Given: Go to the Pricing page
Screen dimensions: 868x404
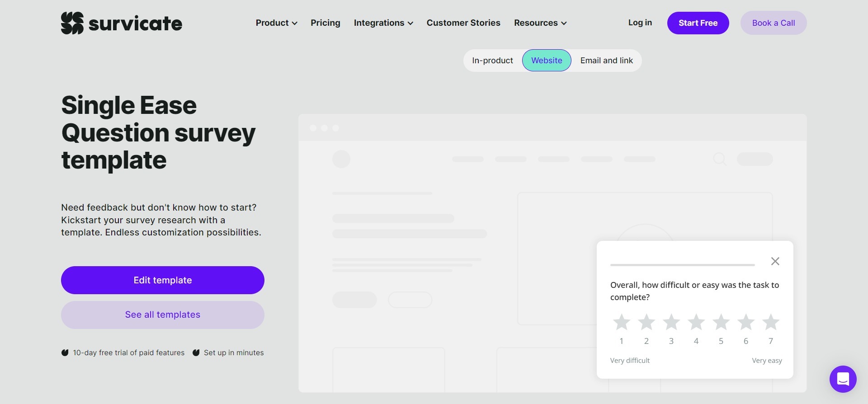Looking at the screenshot, I should point(325,23).
